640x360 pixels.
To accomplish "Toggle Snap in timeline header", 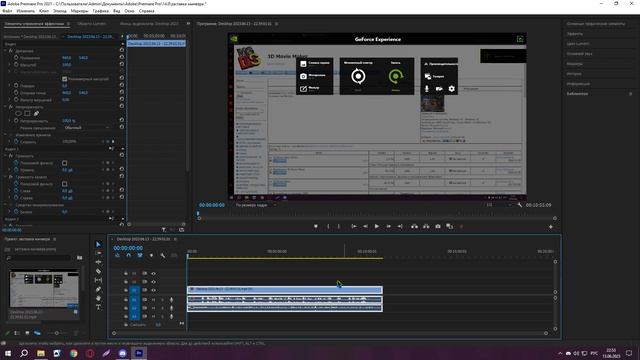I will pyautogui.click(x=129, y=256).
